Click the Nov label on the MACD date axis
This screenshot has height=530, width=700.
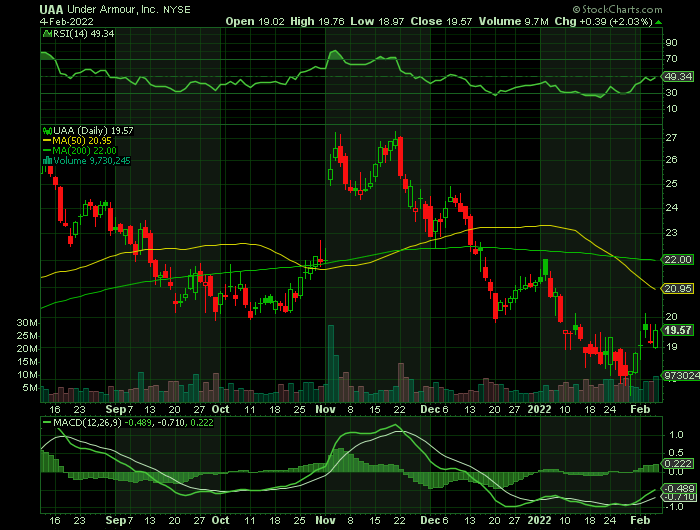pyautogui.click(x=326, y=520)
